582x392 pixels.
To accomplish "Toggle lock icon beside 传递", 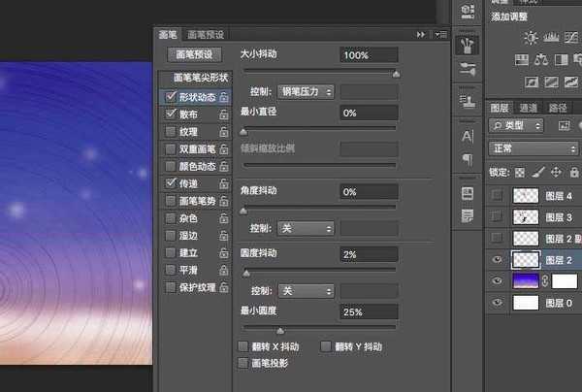I will (x=224, y=183).
